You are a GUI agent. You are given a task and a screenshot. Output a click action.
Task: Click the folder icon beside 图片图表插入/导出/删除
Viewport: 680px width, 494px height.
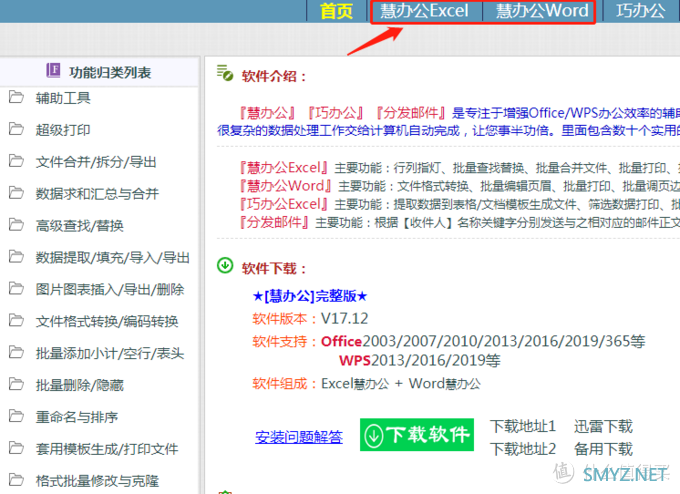[x=16, y=288]
